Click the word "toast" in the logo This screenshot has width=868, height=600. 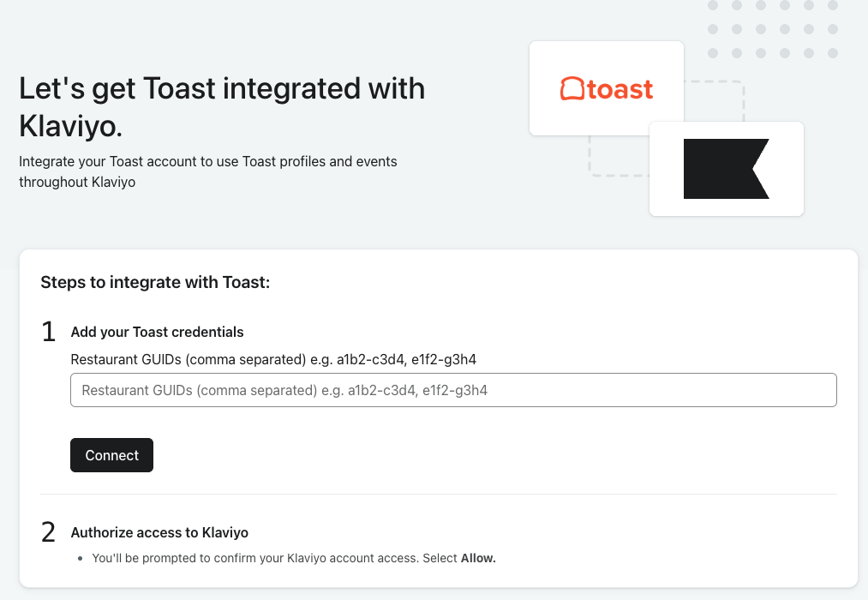click(x=620, y=89)
